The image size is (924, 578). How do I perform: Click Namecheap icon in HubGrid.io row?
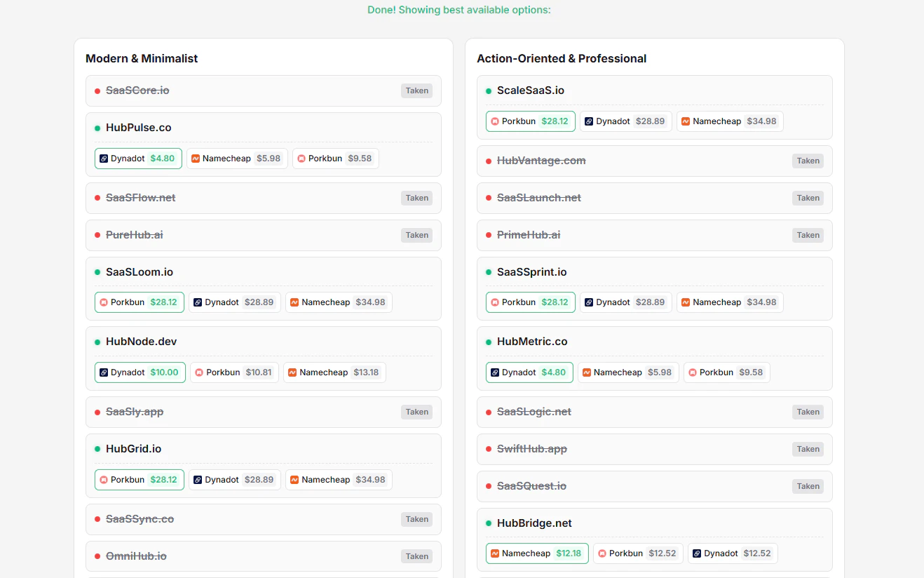click(294, 480)
